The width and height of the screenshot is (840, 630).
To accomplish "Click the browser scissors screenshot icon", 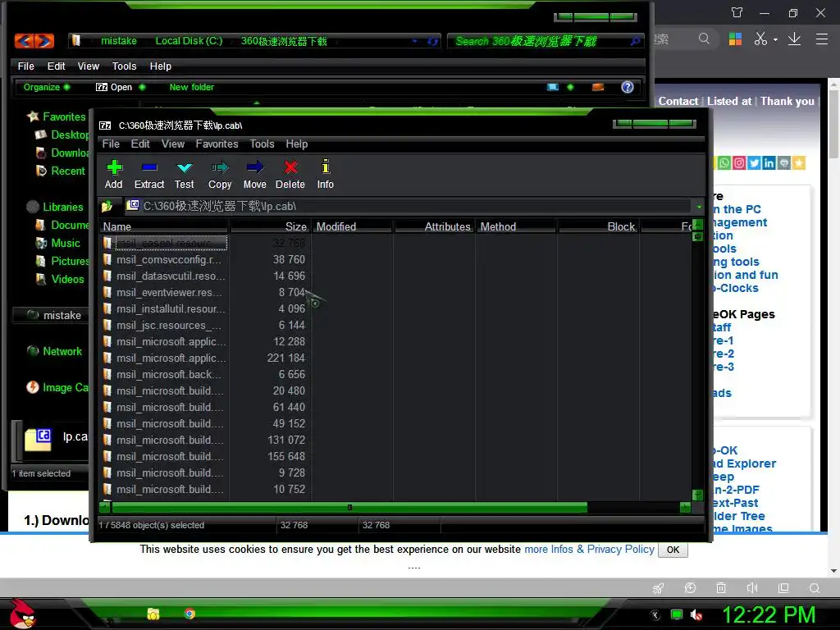I will click(x=760, y=39).
